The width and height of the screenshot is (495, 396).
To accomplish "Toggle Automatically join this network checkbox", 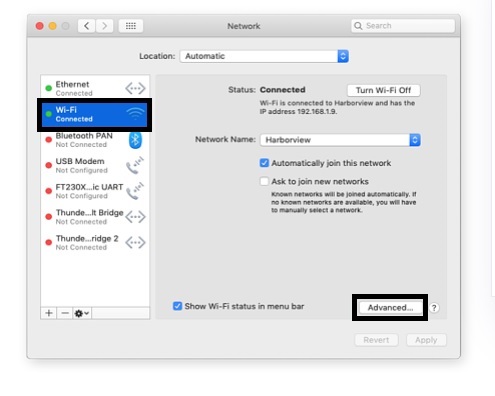I will [264, 163].
